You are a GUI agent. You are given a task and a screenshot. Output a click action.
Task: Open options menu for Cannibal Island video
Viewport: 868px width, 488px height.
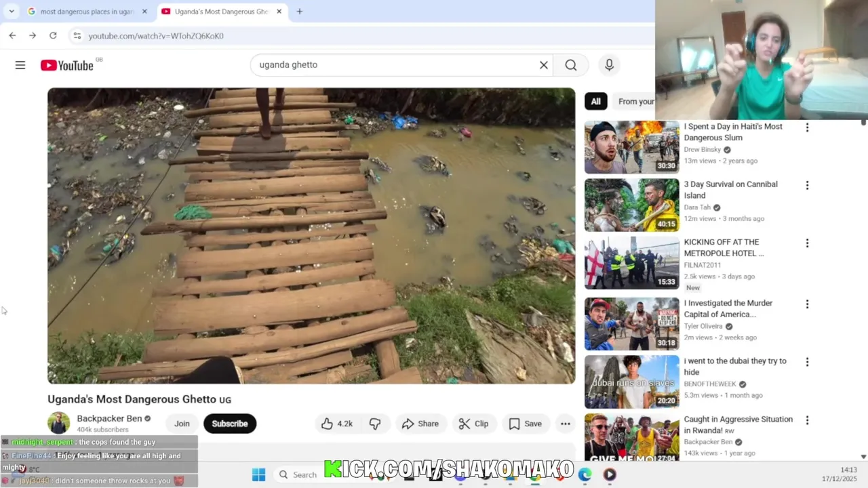807,185
